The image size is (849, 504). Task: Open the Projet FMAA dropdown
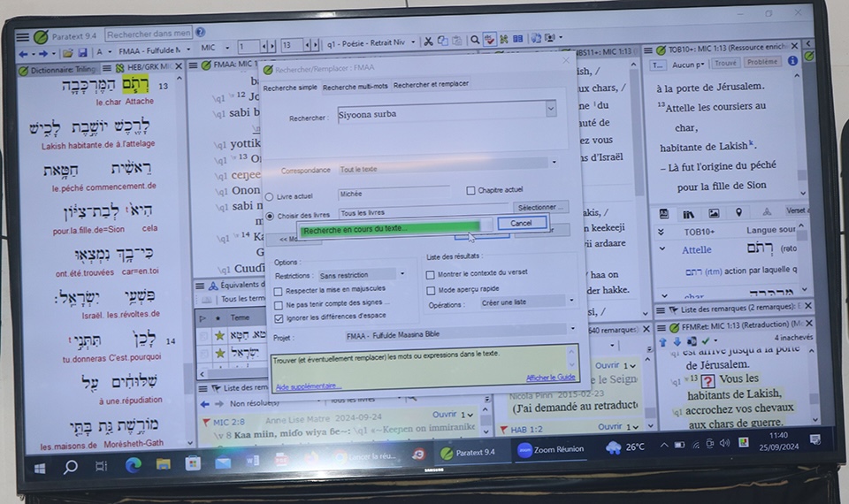[x=573, y=328]
